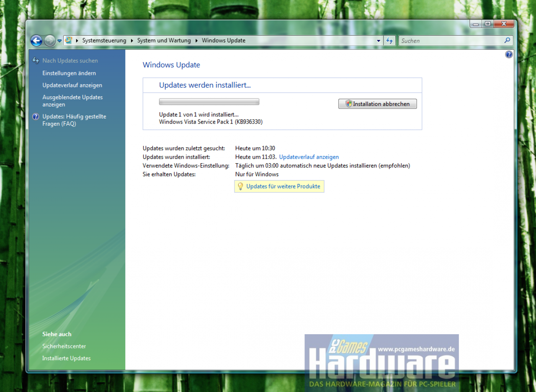
Task: Click Nach Updates suchen in sidebar
Action: [x=70, y=61]
